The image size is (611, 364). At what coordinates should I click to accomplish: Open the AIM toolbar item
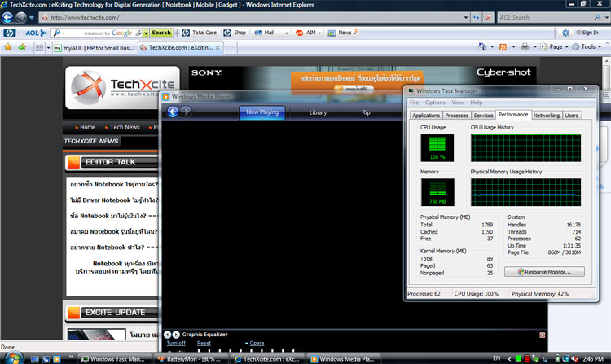(308, 33)
